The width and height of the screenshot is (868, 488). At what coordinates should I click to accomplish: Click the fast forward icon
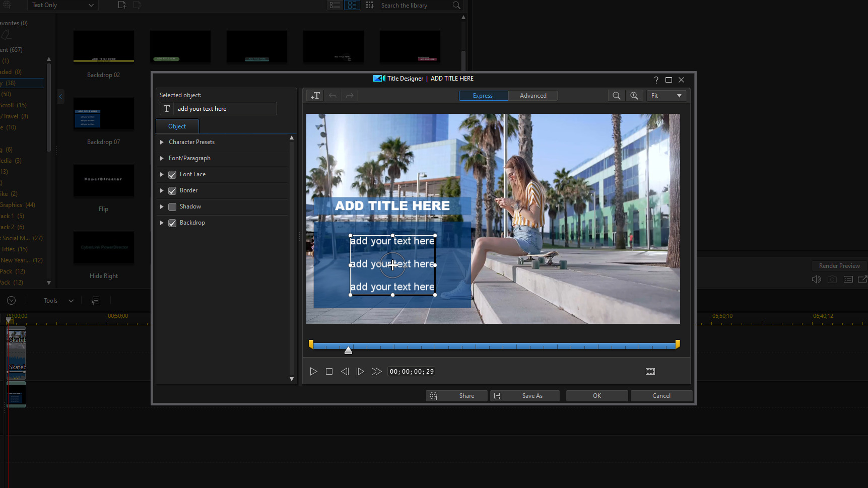[376, 372]
